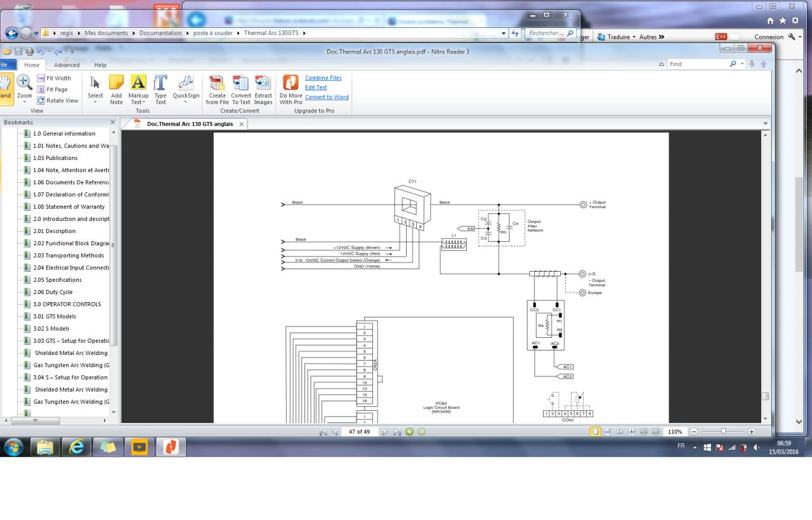
Task: Click the poste à souder breadcrumb in Explorer
Action: (213, 33)
